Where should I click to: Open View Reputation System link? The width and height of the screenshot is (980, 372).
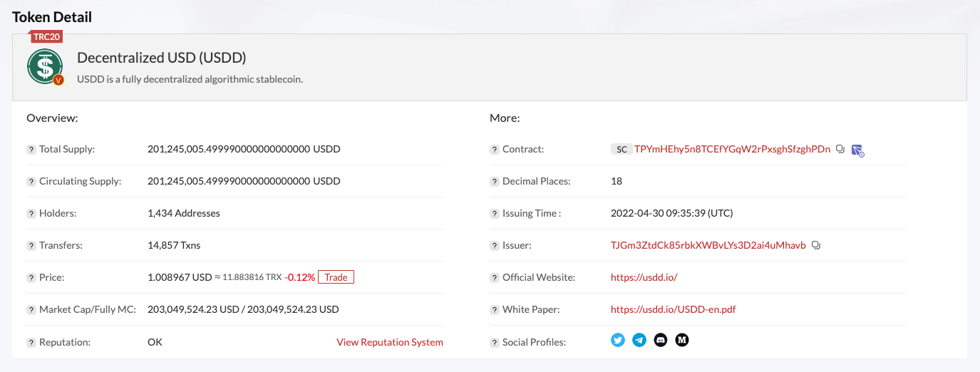coord(390,342)
